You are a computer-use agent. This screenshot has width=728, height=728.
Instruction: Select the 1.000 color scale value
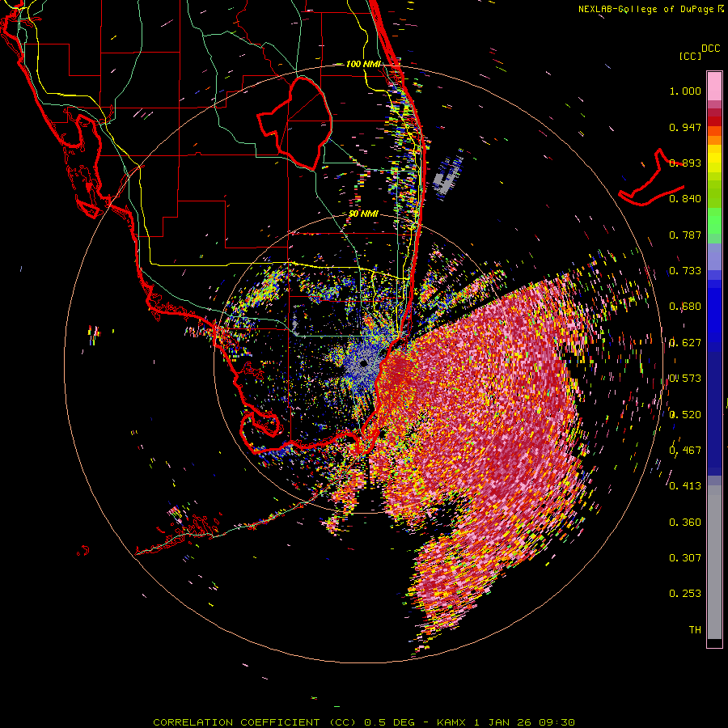click(x=685, y=91)
